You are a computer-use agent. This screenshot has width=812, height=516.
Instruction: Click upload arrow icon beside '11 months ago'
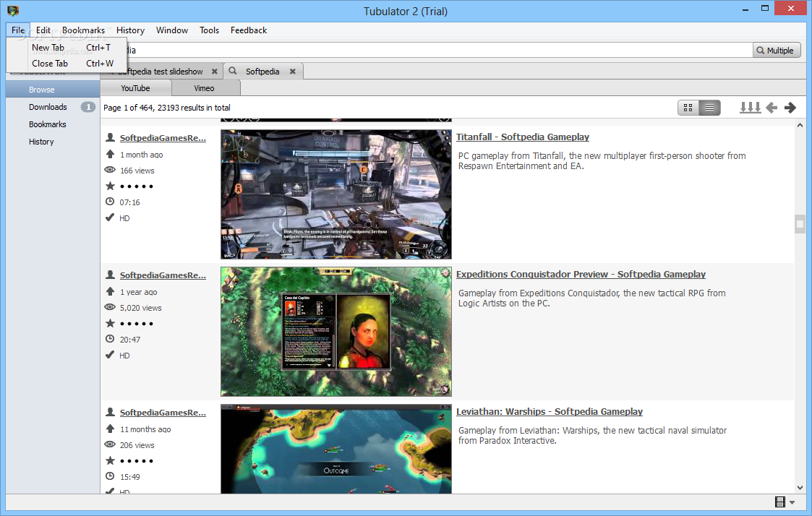111,429
